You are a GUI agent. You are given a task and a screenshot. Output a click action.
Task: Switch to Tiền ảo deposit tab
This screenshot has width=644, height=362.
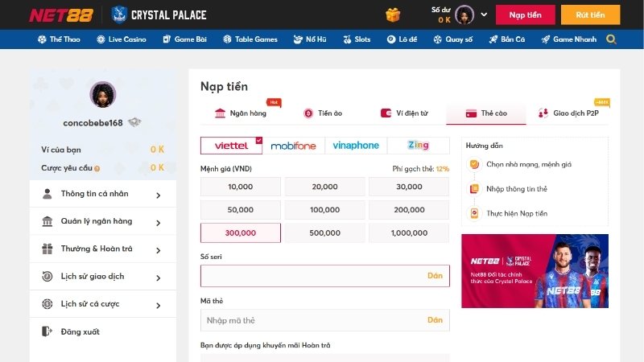click(x=323, y=113)
